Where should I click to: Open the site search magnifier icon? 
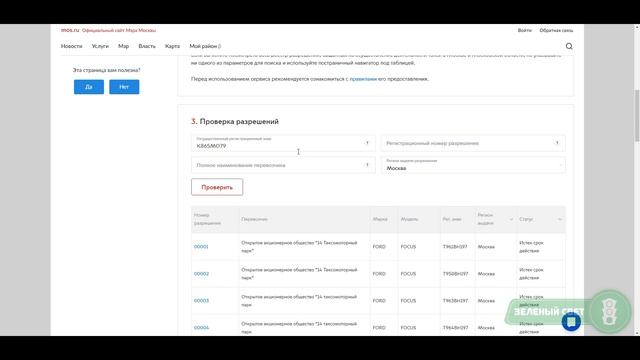point(569,46)
